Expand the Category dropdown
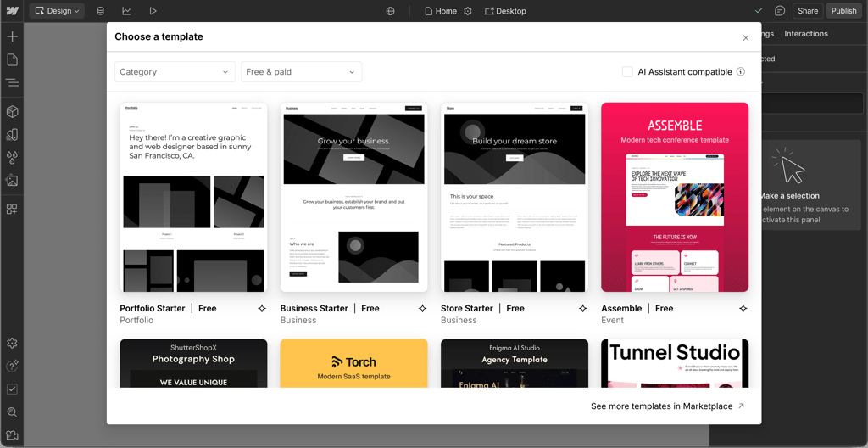Viewport: 868px width, 448px height. (x=175, y=71)
